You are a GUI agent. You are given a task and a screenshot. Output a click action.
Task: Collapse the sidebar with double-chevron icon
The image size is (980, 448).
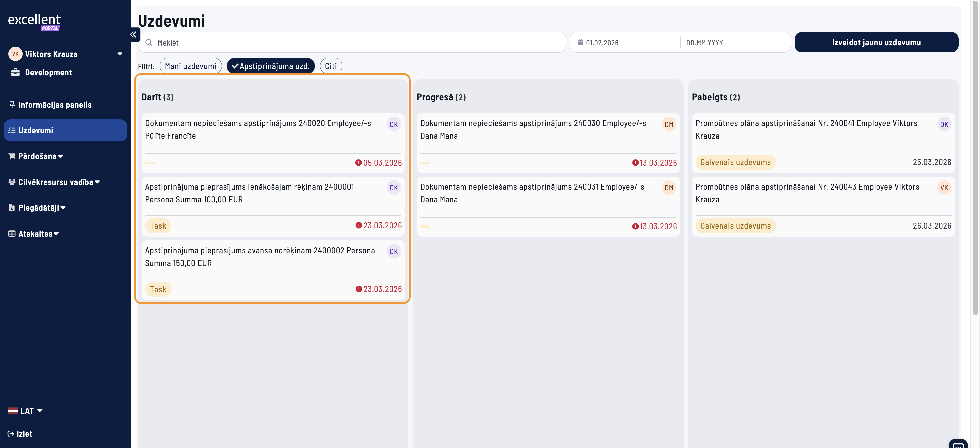[x=133, y=35]
